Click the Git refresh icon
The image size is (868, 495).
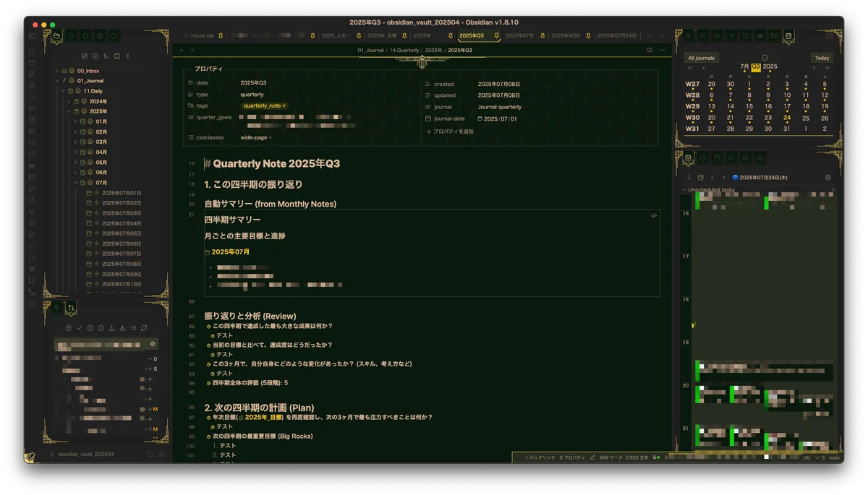(145, 328)
